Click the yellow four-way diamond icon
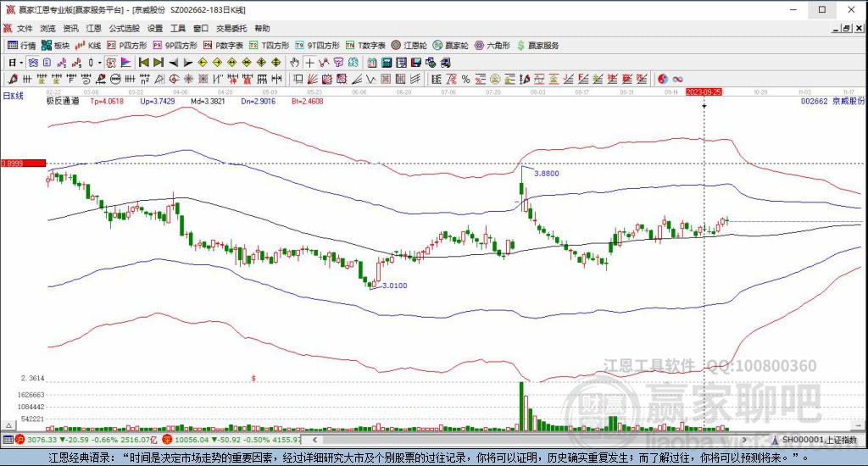868x466 pixels. click(275, 63)
